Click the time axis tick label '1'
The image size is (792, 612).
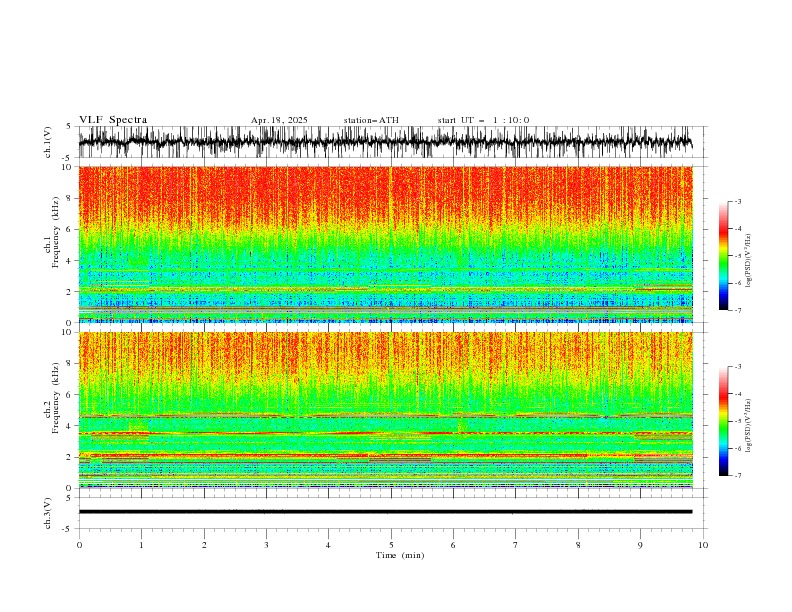tap(141, 545)
